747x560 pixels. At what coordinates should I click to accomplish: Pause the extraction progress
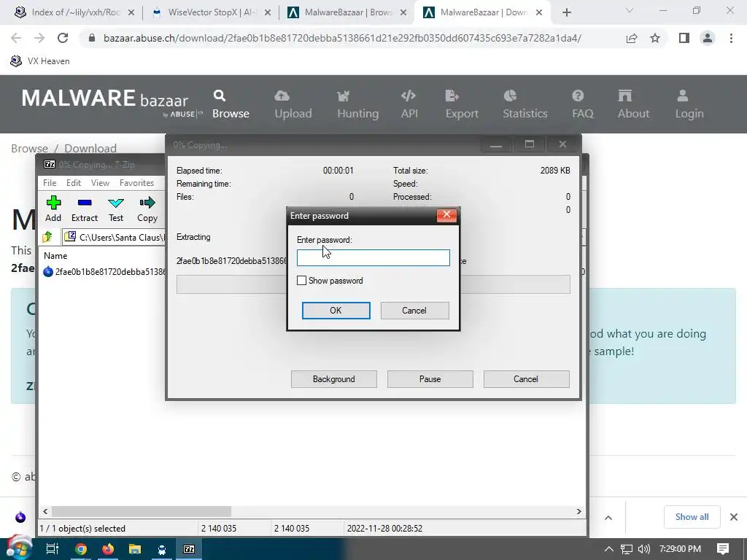[x=430, y=379]
